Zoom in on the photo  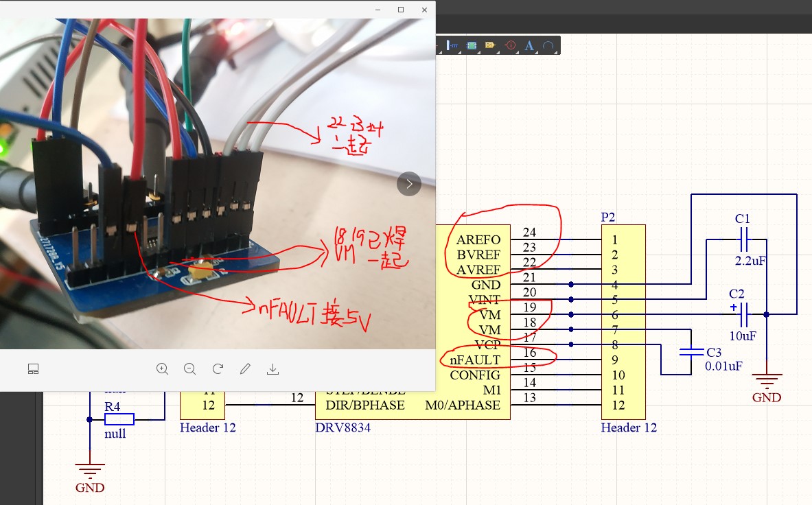click(x=162, y=369)
